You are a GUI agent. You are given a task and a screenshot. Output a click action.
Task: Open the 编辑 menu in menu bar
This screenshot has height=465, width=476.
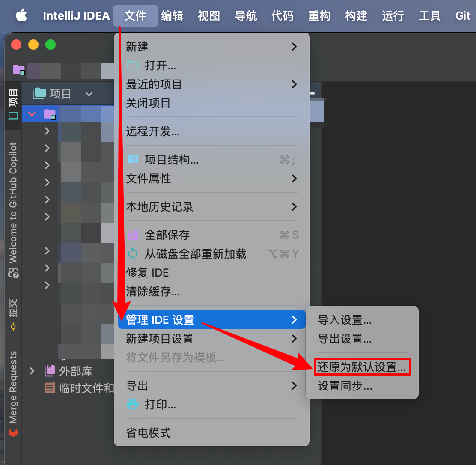[172, 16]
